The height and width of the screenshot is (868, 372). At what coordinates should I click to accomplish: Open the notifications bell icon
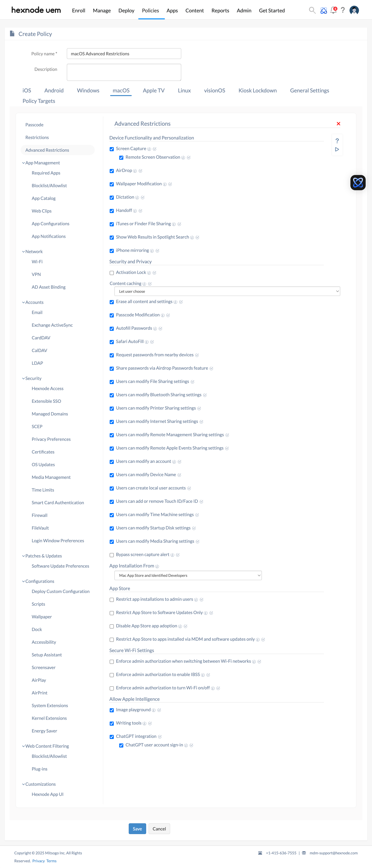tap(333, 10)
